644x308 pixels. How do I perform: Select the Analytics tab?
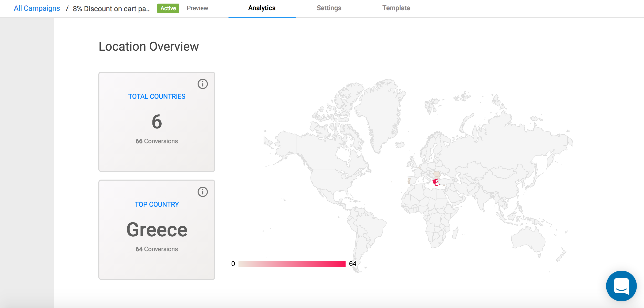[x=262, y=8]
